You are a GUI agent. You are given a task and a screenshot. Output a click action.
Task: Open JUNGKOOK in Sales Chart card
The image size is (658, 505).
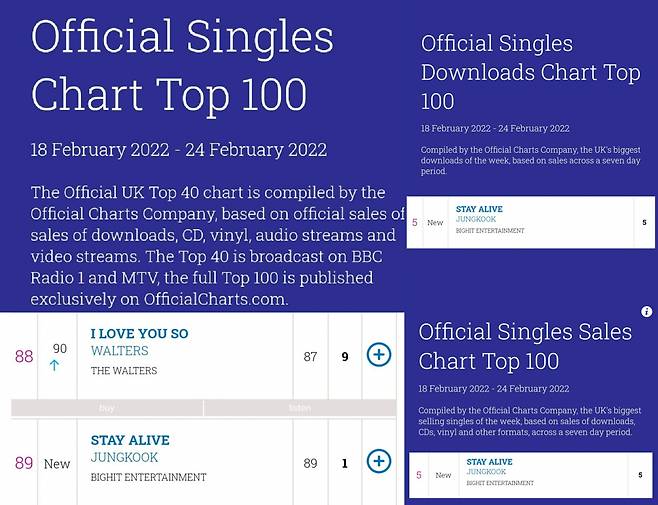click(x=486, y=472)
